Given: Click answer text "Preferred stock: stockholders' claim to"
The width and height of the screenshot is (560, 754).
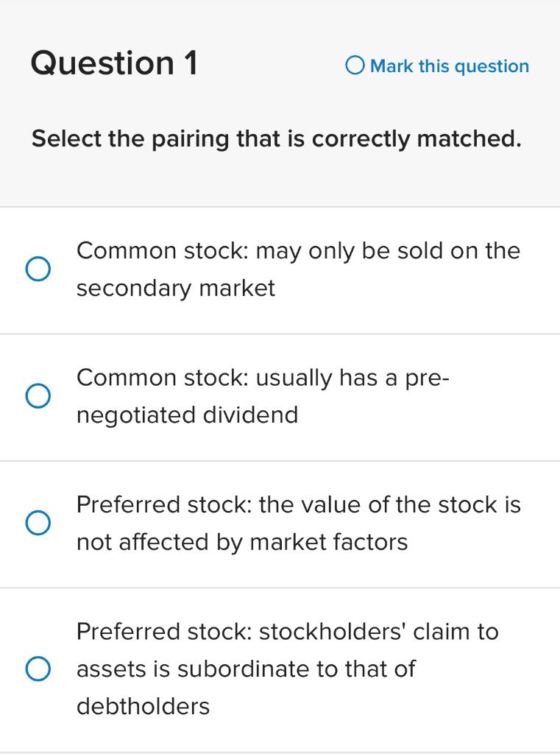Looking at the screenshot, I should click(287, 632).
